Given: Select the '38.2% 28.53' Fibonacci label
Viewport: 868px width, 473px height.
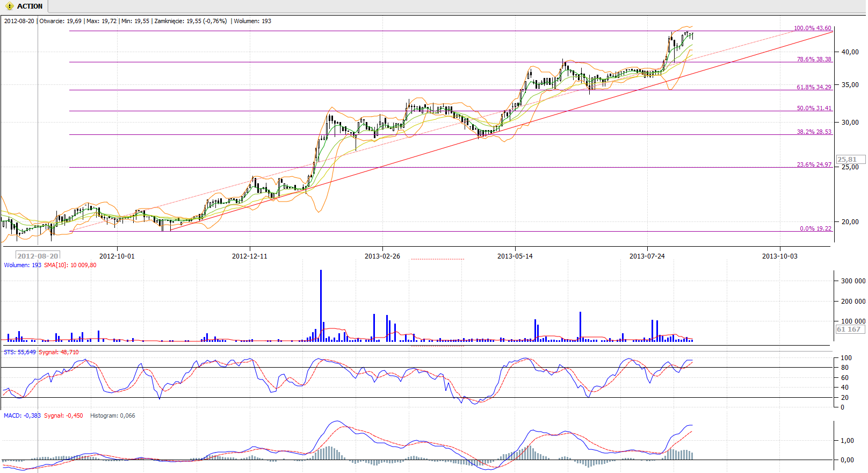Looking at the screenshot, I should click(x=814, y=132).
